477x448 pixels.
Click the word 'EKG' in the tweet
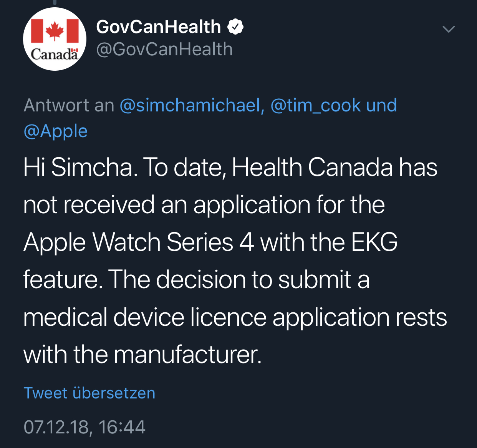pos(374,242)
